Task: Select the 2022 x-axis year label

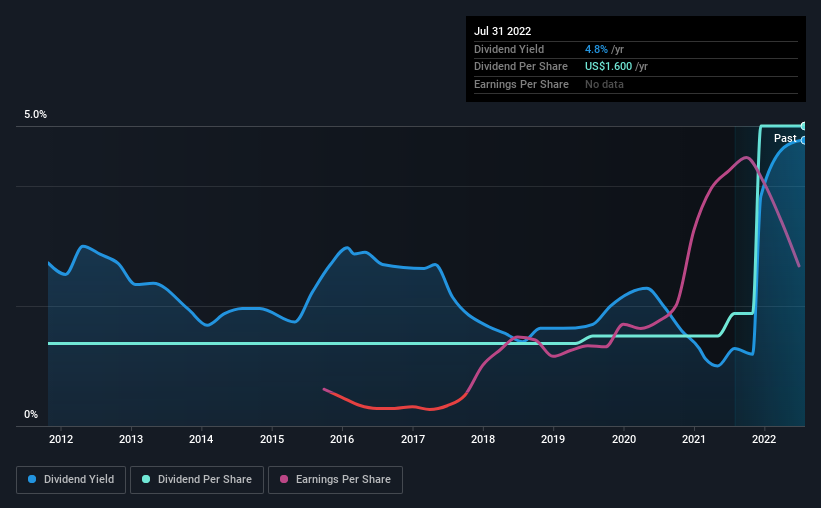Action: 764,439
